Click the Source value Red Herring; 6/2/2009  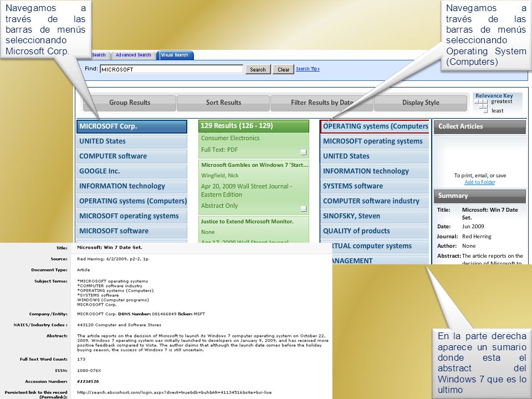click(112, 259)
